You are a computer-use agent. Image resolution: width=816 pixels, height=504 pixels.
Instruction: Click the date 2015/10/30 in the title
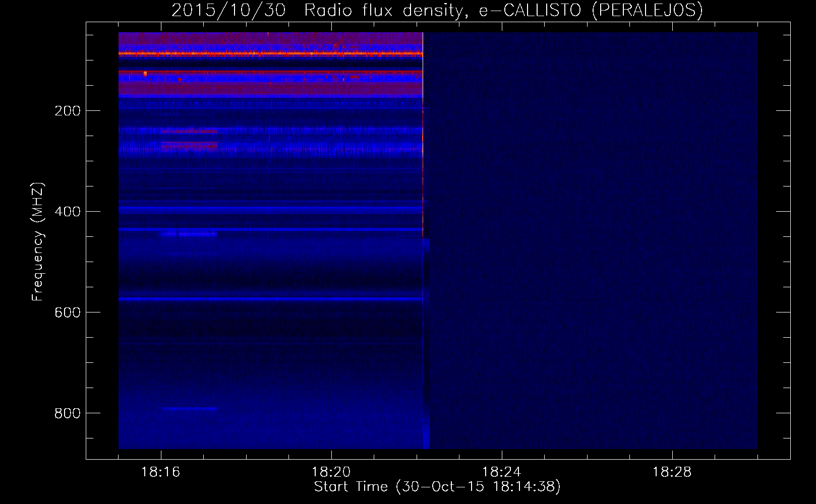pos(228,10)
